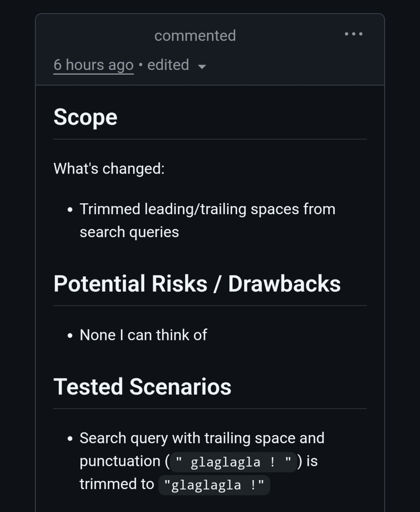The width and height of the screenshot is (420, 512).
Task: Click the bullet before "Trimmed leading/trailing"
Action: (x=70, y=210)
